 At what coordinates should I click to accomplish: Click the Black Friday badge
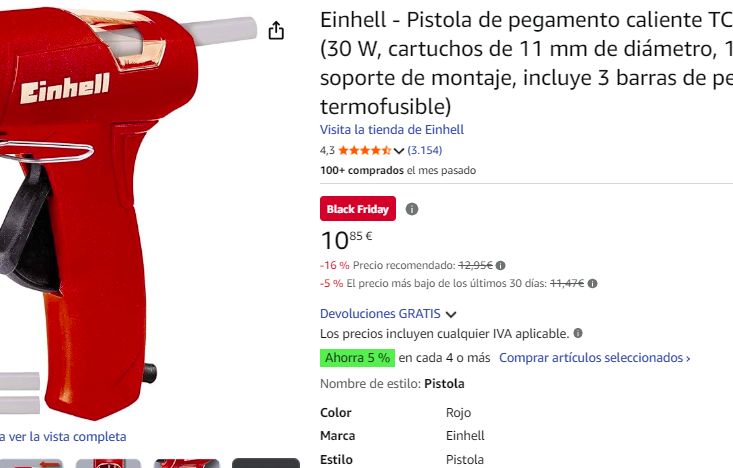[x=358, y=209]
